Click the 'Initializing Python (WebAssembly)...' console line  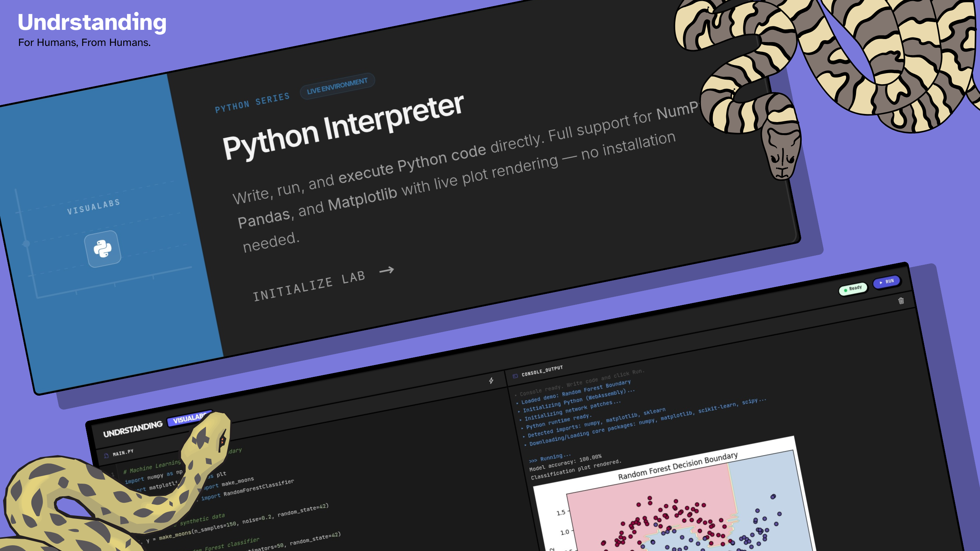pyautogui.click(x=576, y=401)
